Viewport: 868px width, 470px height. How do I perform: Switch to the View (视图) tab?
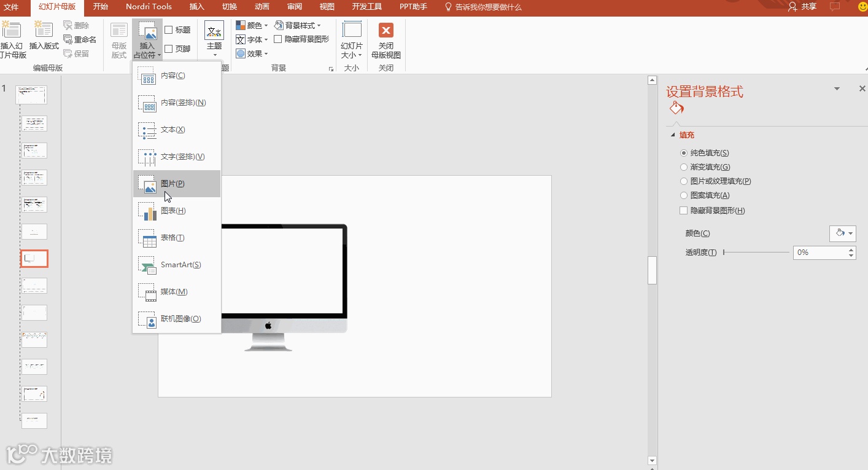pyautogui.click(x=327, y=7)
